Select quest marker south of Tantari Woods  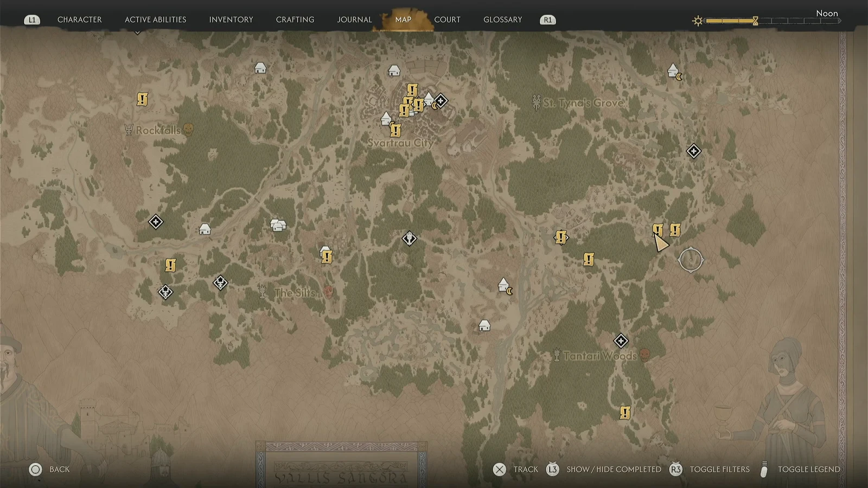click(625, 413)
